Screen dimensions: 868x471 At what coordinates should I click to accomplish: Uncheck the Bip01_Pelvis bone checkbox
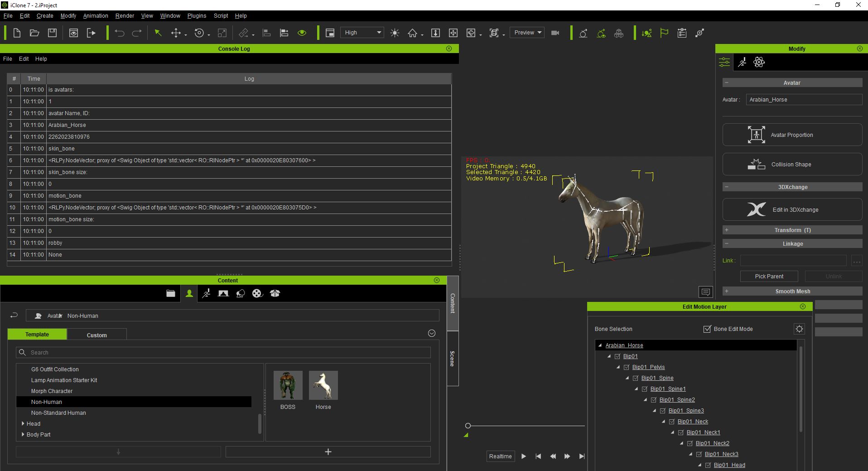click(x=626, y=367)
